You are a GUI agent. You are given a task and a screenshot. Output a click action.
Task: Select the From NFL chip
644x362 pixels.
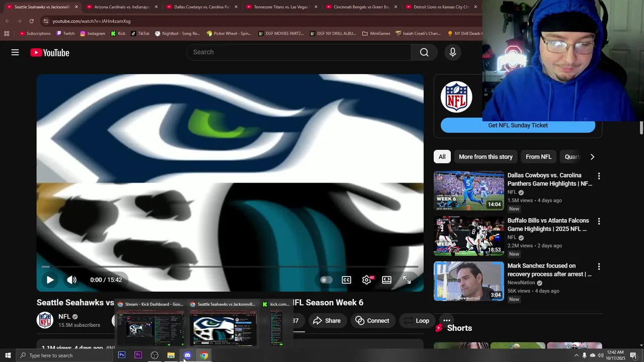(x=538, y=157)
